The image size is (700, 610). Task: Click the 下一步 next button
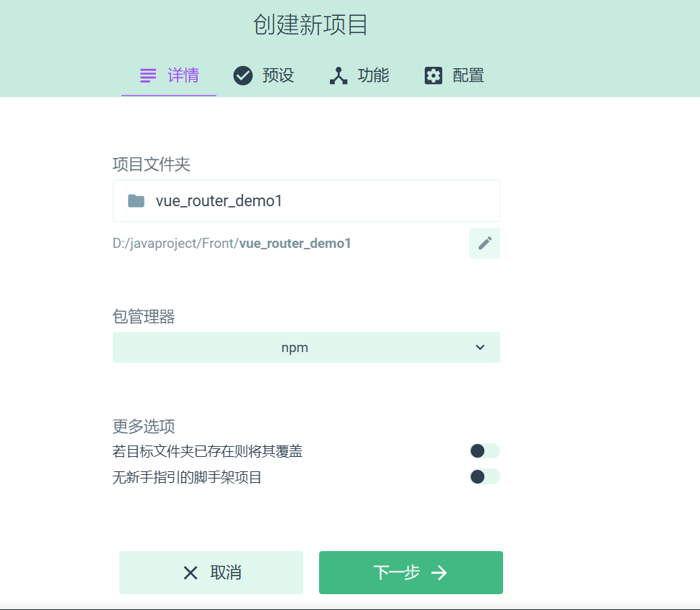pyautogui.click(x=411, y=573)
